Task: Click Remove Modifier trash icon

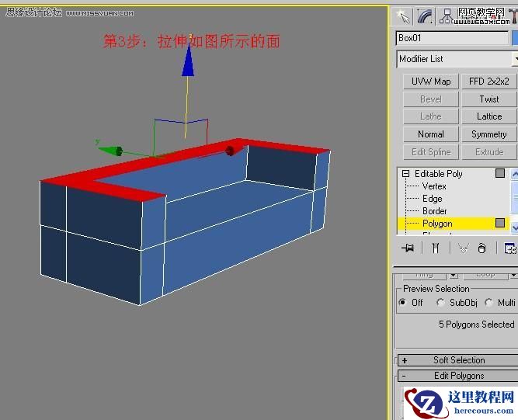Action: [x=482, y=248]
